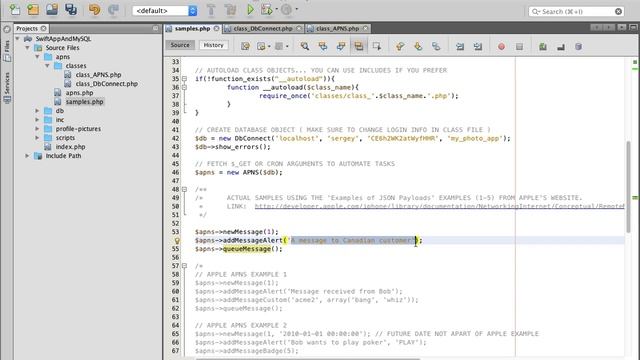
Task: Close the class_DbConnect.php tab
Action: (299, 28)
